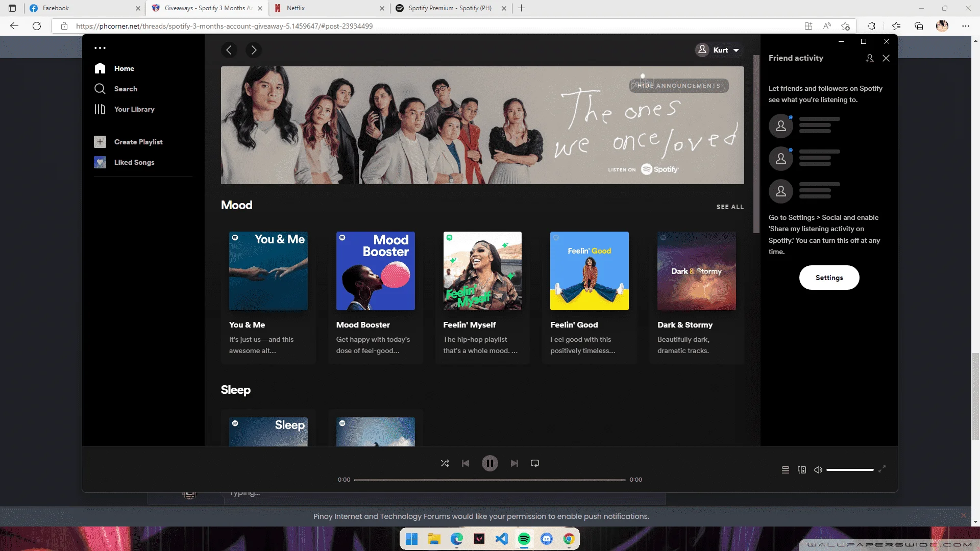The height and width of the screenshot is (551, 980).
Task: Open browser read aloud icon
Action: (x=827, y=26)
